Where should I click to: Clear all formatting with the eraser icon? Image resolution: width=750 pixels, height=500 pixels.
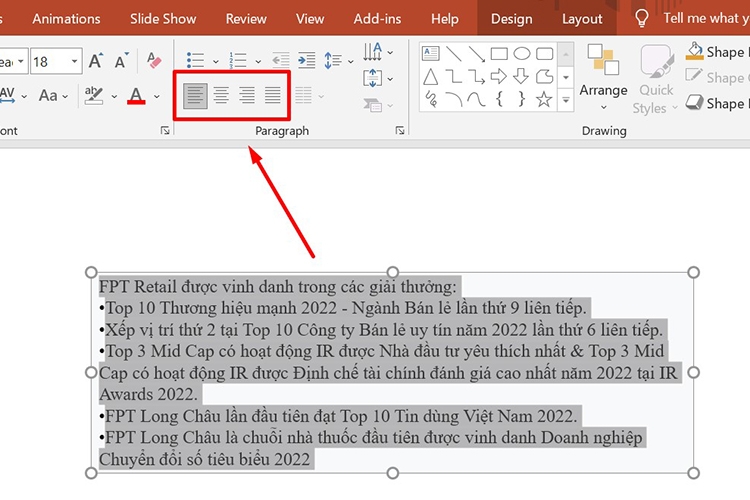(x=154, y=61)
